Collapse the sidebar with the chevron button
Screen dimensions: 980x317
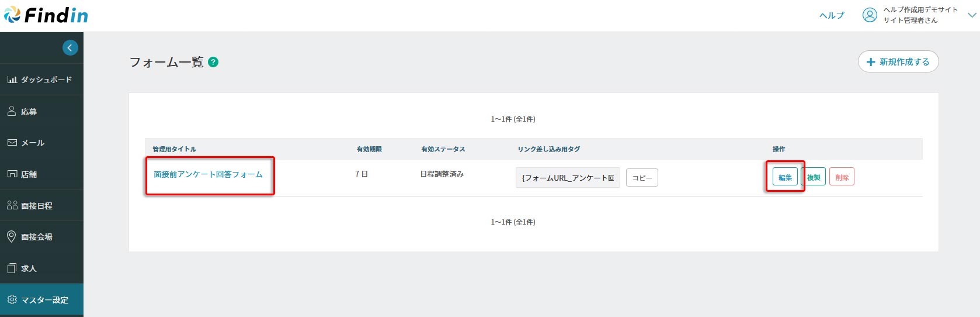point(70,48)
